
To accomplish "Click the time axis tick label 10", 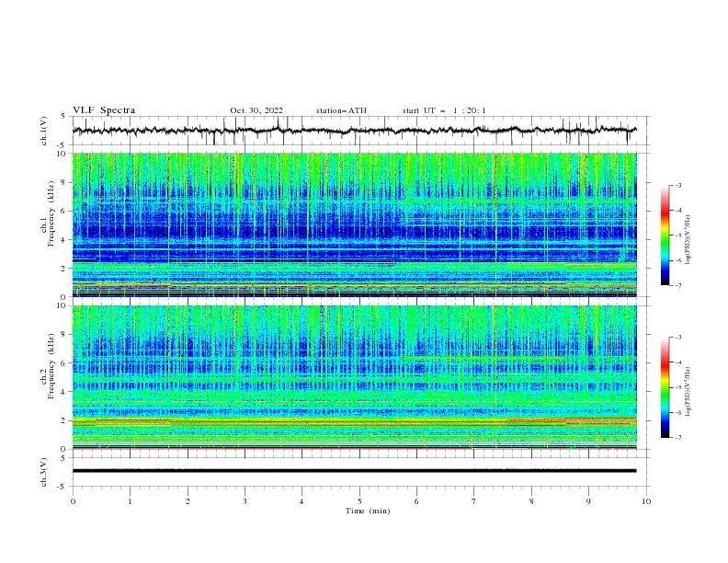I will pos(646,501).
